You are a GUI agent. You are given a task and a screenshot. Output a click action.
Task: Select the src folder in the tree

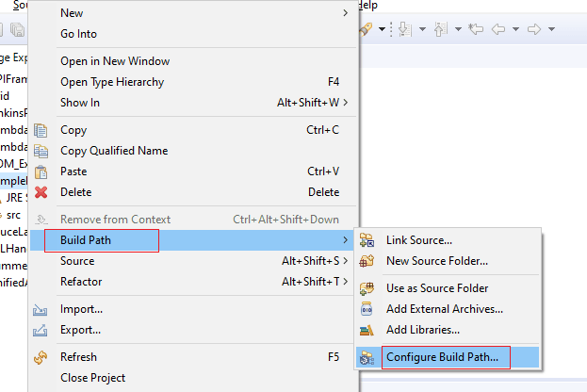coord(13,215)
